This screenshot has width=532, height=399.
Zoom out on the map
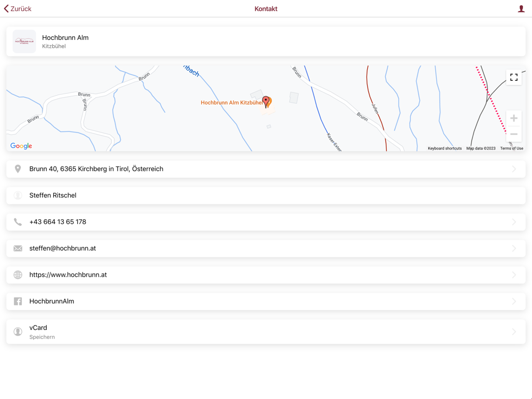pos(514,134)
